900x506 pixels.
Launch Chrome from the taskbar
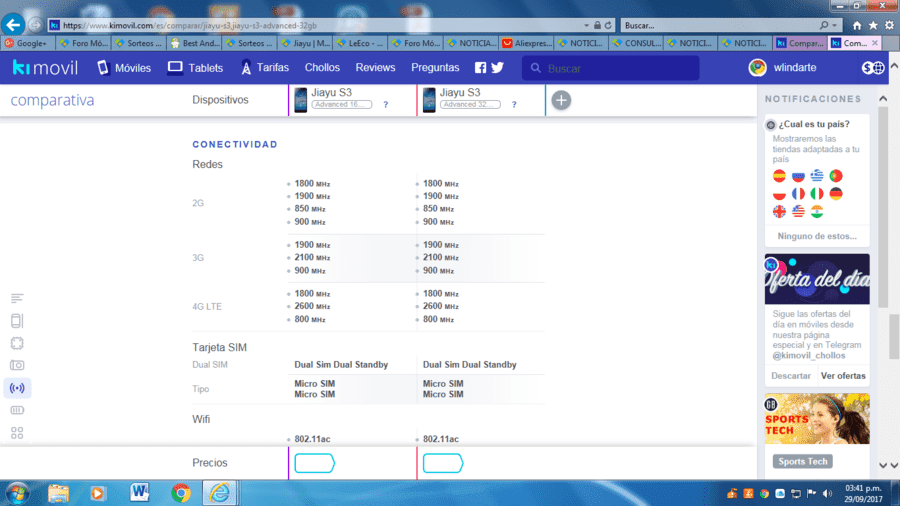pyautogui.click(x=181, y=493)
